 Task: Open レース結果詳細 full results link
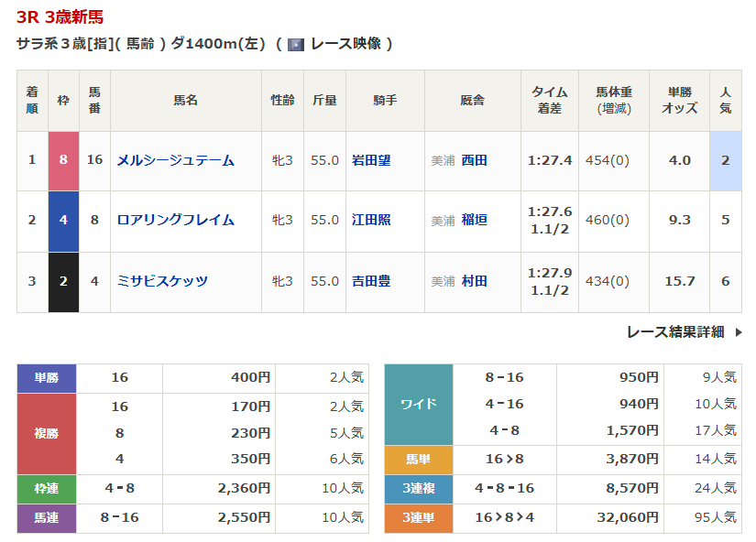[x=674, y=332]
